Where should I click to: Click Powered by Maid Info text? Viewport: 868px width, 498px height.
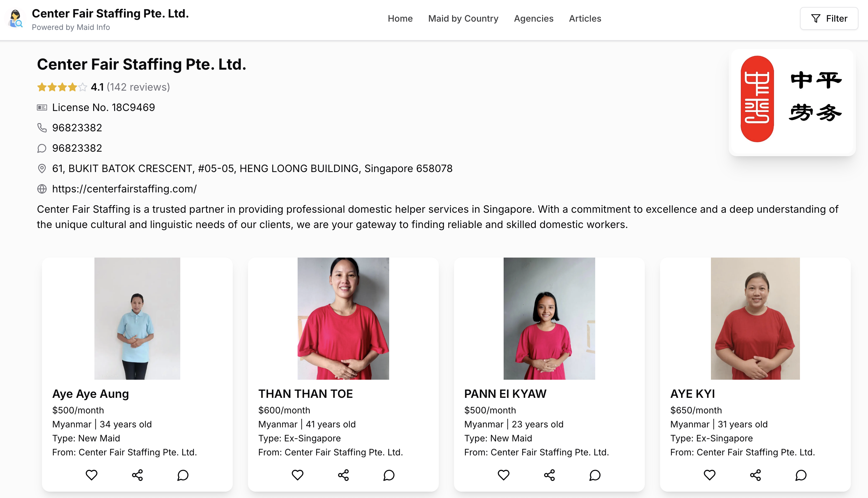(x=71, y=27)
